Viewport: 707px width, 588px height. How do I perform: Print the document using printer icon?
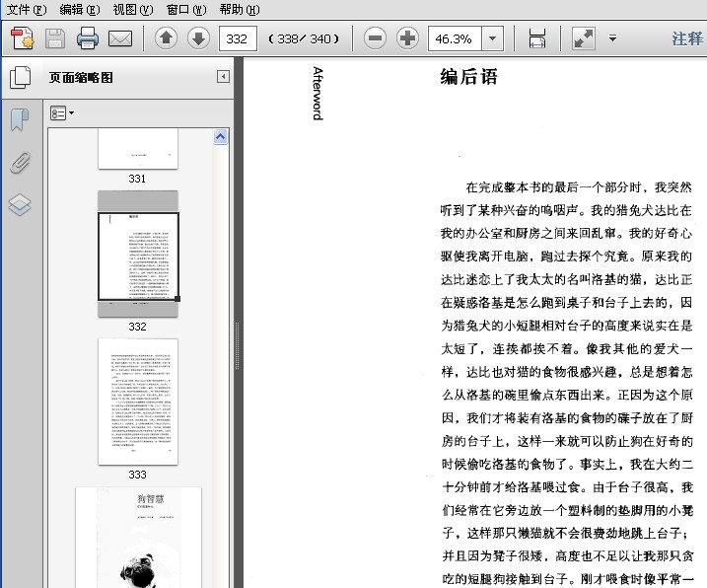coord(88,39)
